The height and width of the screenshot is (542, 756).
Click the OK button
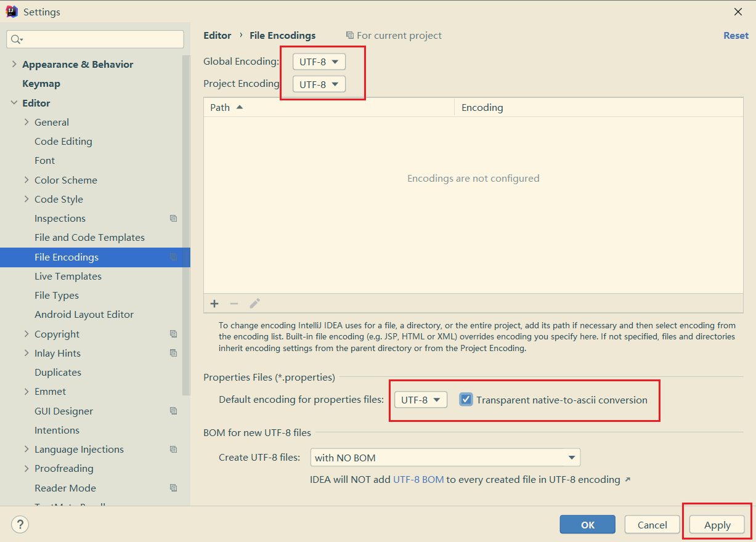tap(588, 525)
